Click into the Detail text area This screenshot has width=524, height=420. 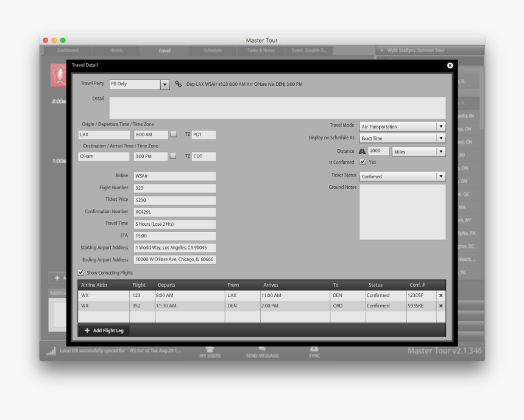pos(277,108)
